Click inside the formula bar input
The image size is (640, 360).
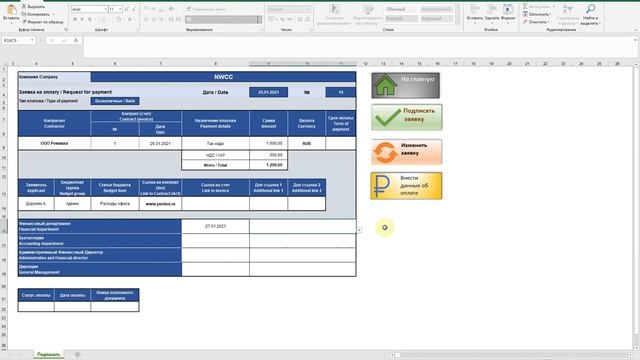(359, 47)
